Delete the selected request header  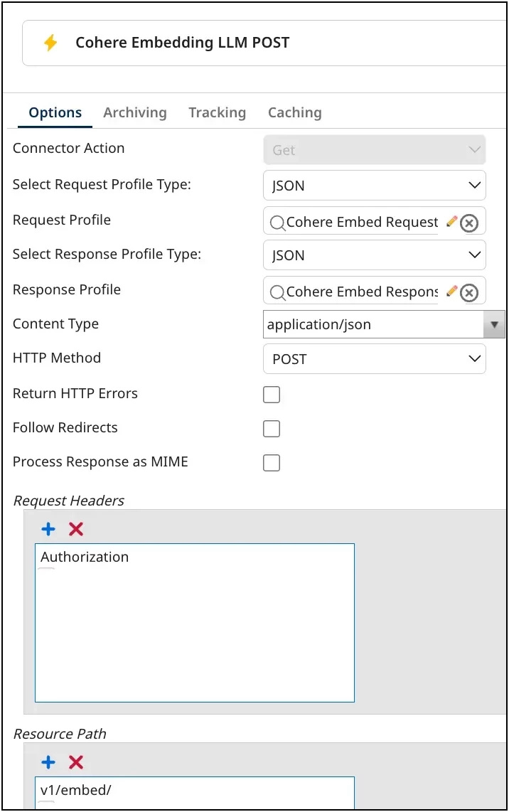[x=76, y=529]
